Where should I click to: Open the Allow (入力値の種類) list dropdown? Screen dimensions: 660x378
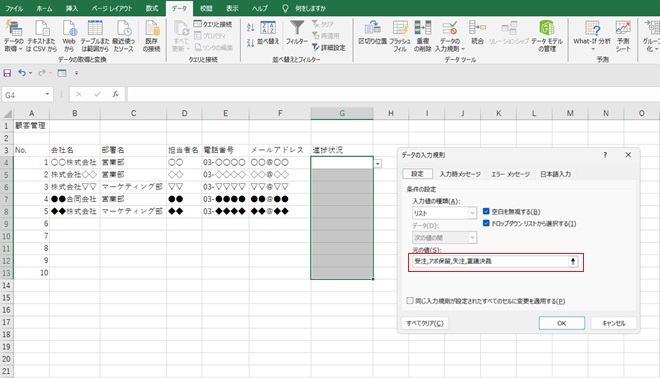pos(472,213)
